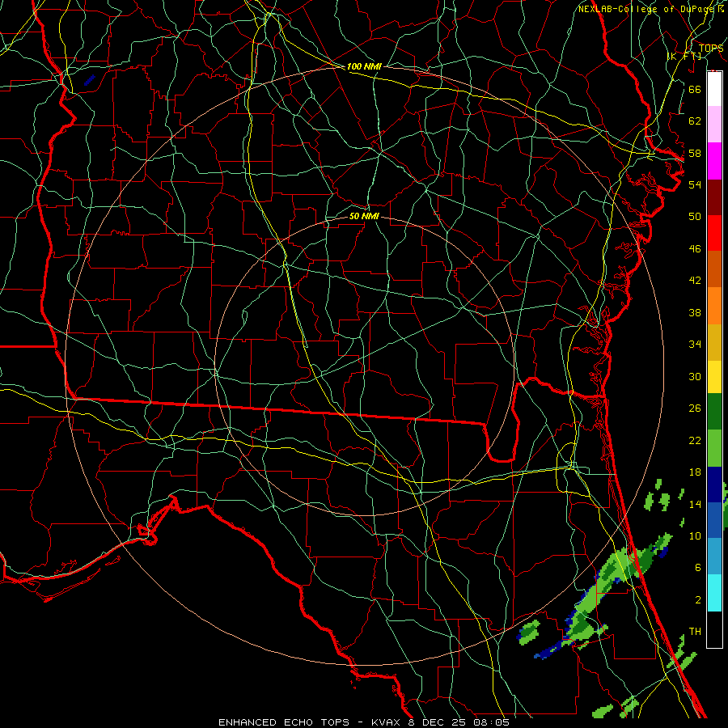Click the legend value '6'
Image resolution: width=728 pixels, height=728 pixels.
point(698,568)
